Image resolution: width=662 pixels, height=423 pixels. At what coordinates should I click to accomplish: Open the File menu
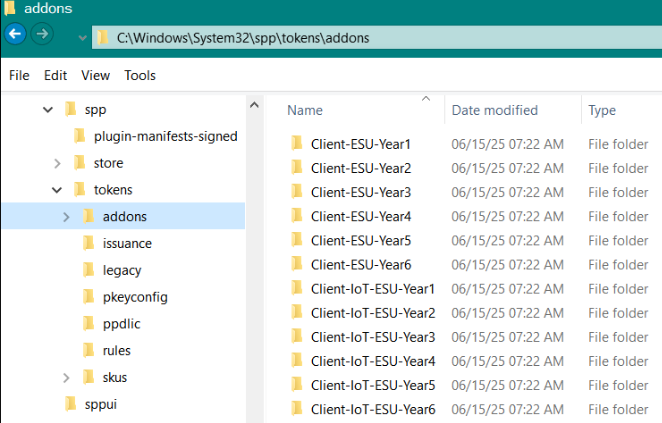tap(19, 75)
